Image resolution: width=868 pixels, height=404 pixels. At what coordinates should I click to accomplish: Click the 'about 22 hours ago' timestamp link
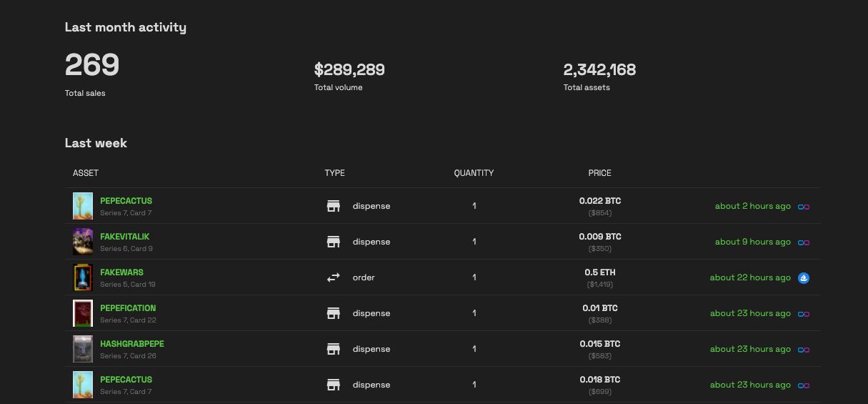(x=750, y=277)
